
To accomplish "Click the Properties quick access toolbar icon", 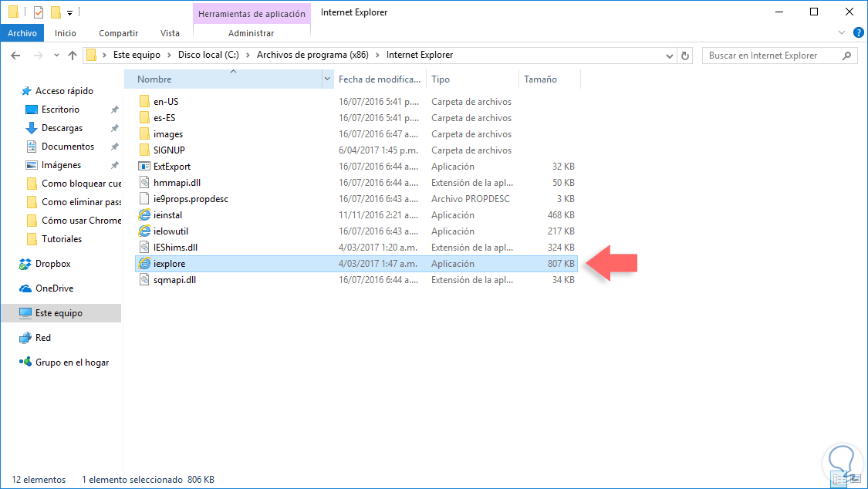I will [x=39, y=12].
